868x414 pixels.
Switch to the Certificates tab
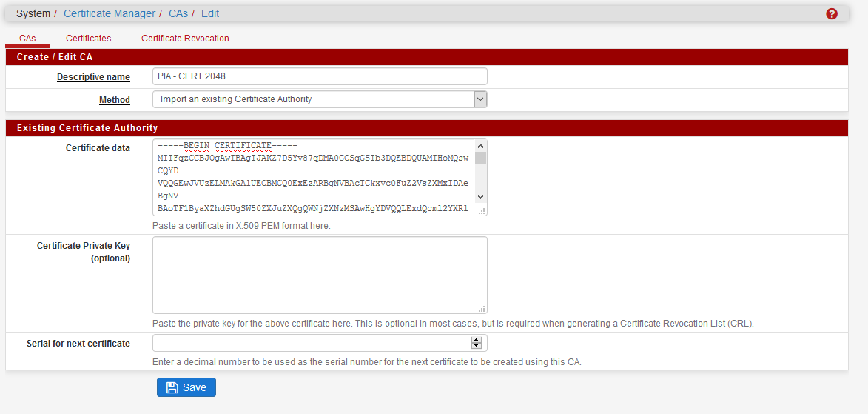click(x=89, y=39)
